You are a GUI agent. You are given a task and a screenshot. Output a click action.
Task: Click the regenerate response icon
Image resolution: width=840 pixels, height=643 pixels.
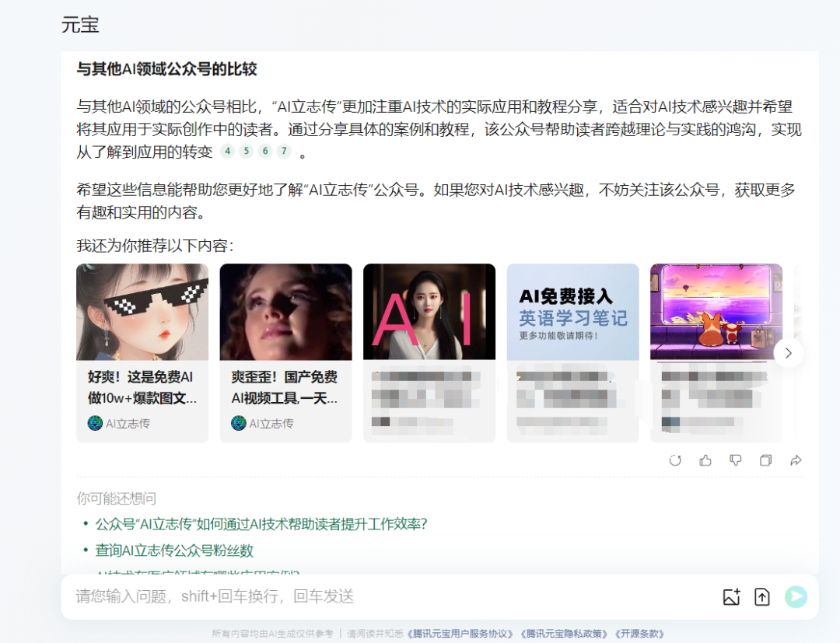[675, 460]
